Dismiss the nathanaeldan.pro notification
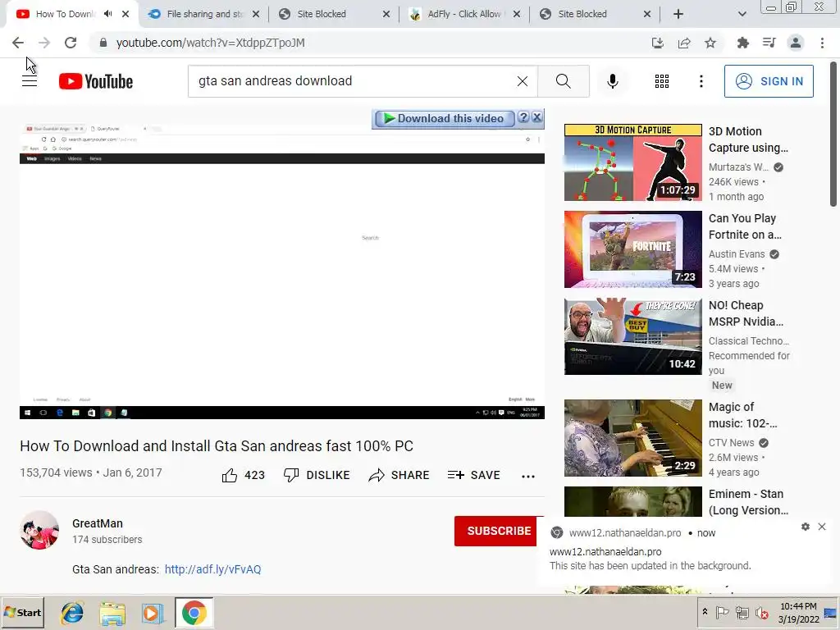The width and height of the screenshot is (840, 630). tap(822, 527)
